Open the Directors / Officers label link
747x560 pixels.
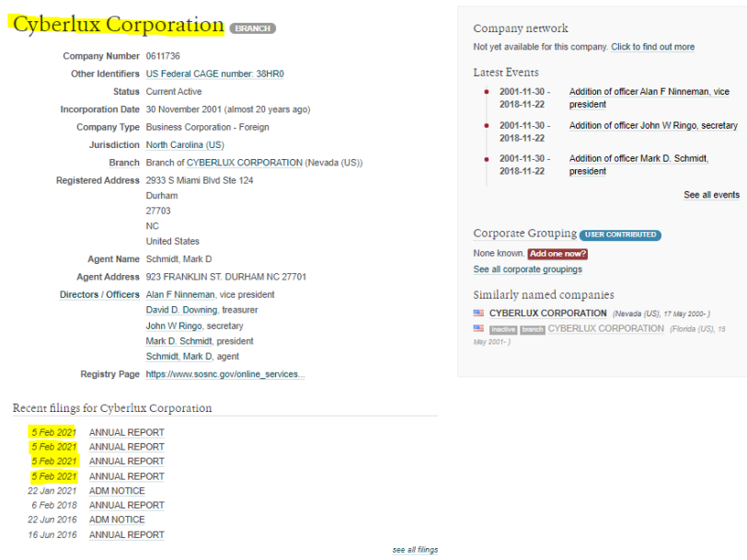pyautogui.click(x=99, y=295)
